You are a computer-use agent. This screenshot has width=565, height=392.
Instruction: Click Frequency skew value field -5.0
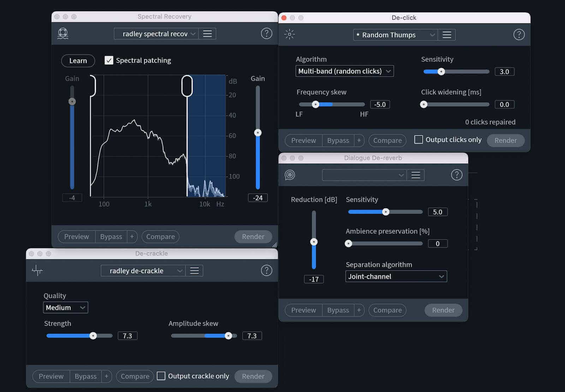[380, 104]
